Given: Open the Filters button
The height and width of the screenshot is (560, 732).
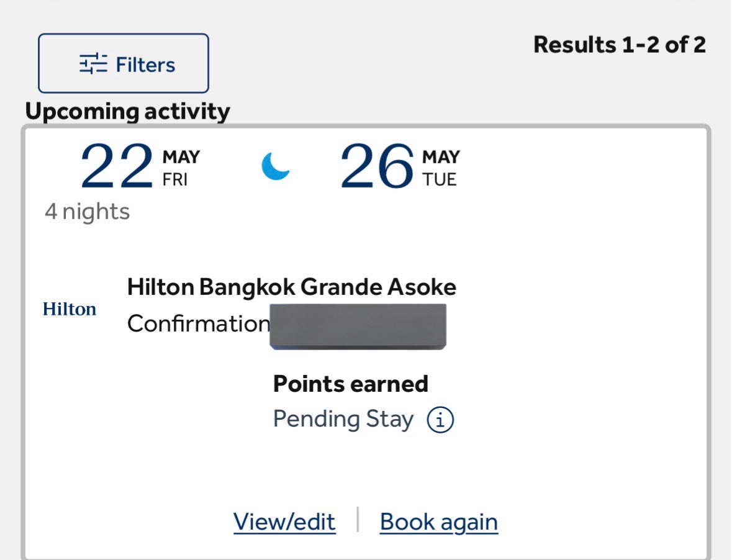Looking at the screenshot, I should [124, 63].
